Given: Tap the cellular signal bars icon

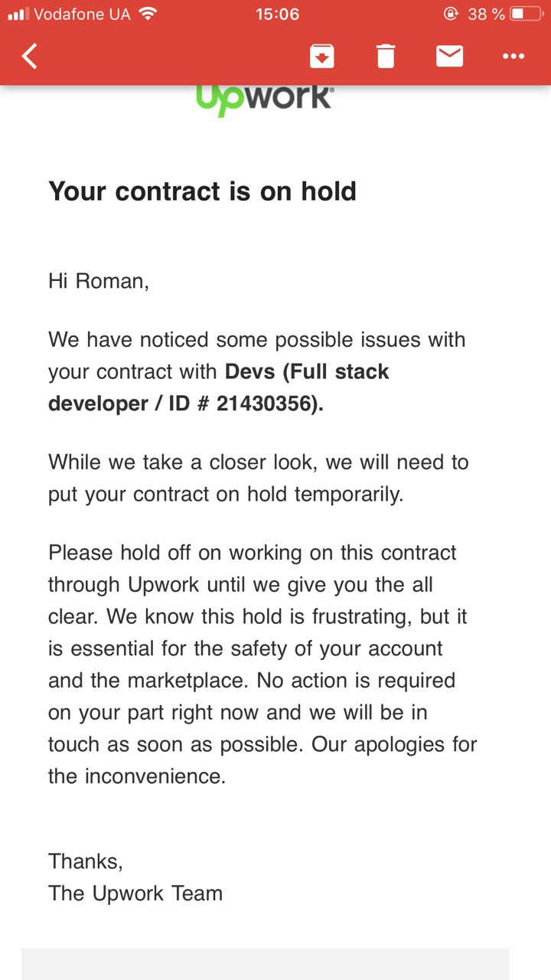Looking at the screenshot, I should click(x=18, y=14).
